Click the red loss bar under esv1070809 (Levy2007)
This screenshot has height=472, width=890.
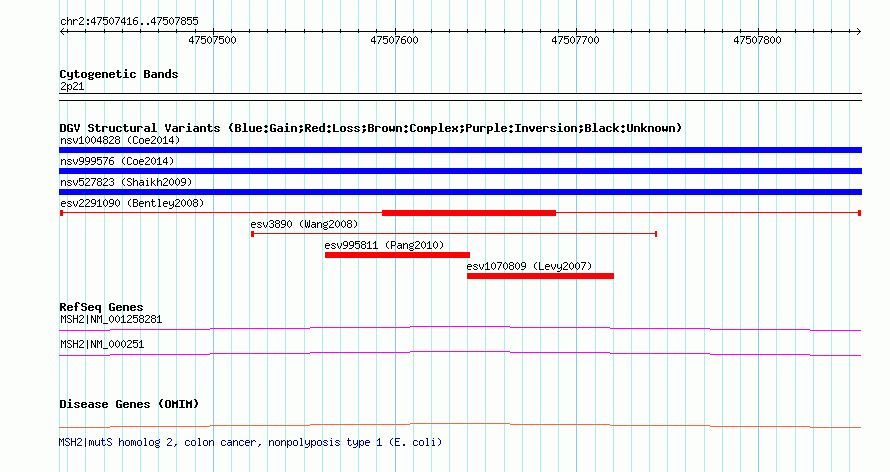pos(540,276)
